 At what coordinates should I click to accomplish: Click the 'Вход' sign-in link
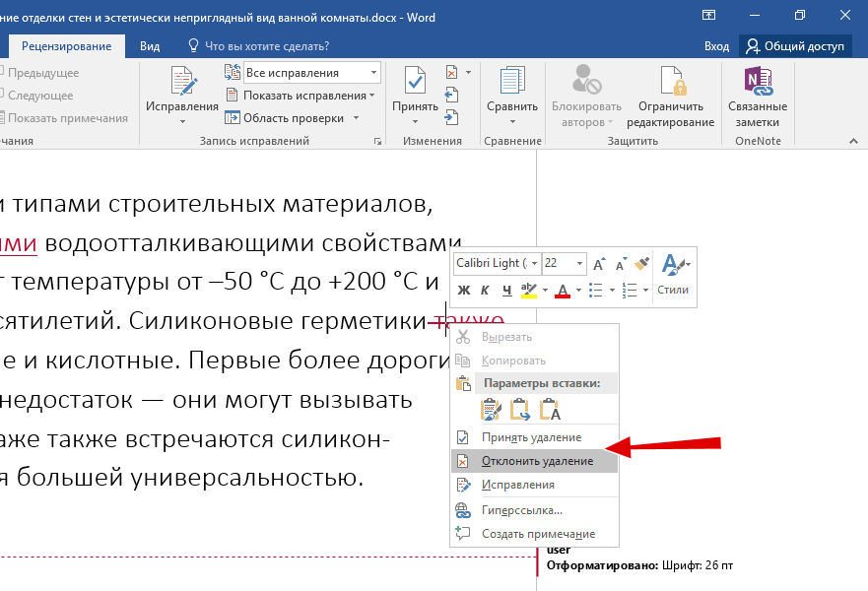[716, 46]
